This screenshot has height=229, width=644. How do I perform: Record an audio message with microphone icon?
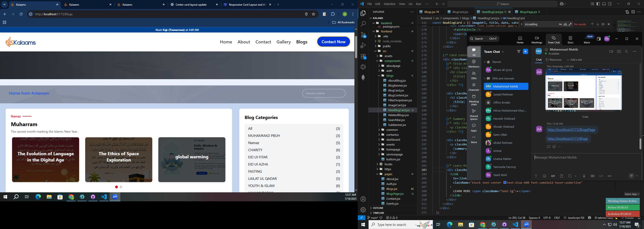(x=584, y=176)
